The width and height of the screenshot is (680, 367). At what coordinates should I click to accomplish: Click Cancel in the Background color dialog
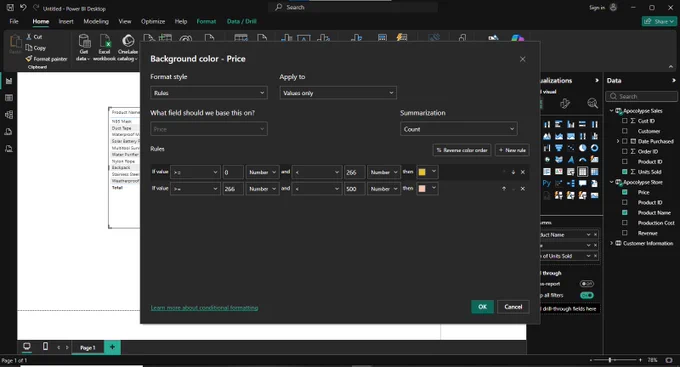(513, 307)
